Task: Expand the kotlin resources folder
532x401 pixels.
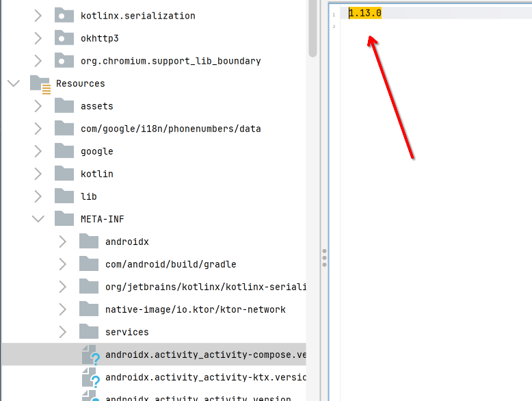Action: pyautogui.click(x=38, y=174)
